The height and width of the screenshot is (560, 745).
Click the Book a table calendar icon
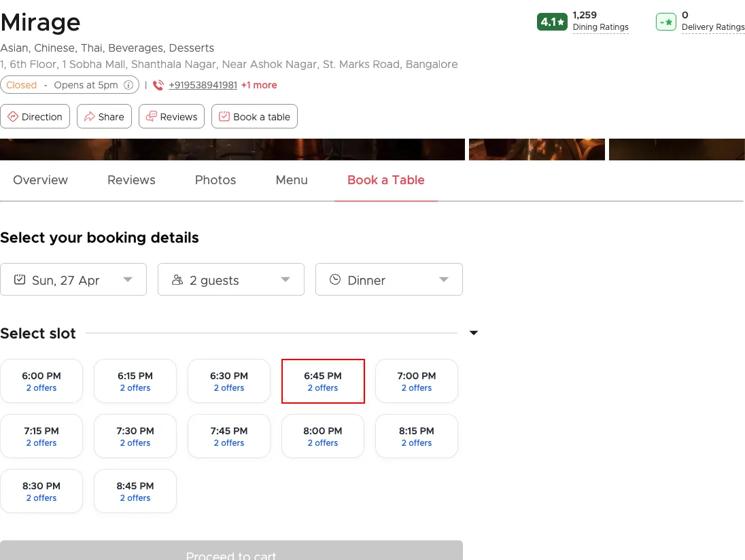pyautogui.click(x=224, y=117)
